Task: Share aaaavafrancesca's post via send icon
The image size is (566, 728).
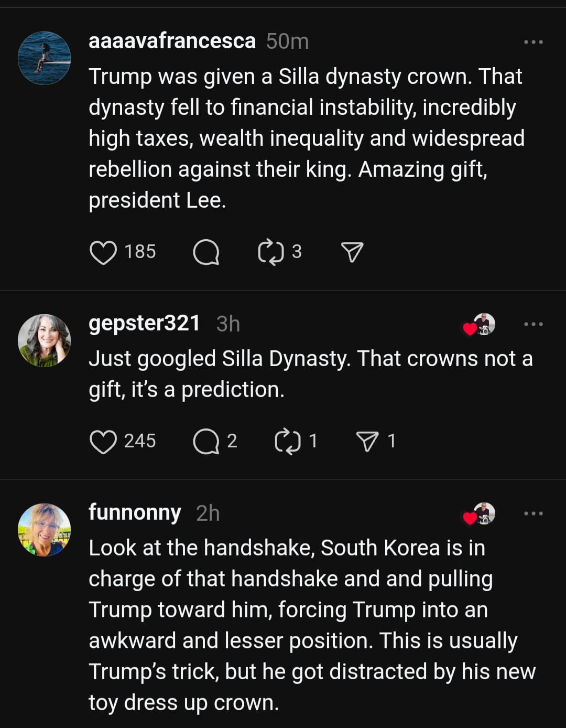Action: [352, 252]
